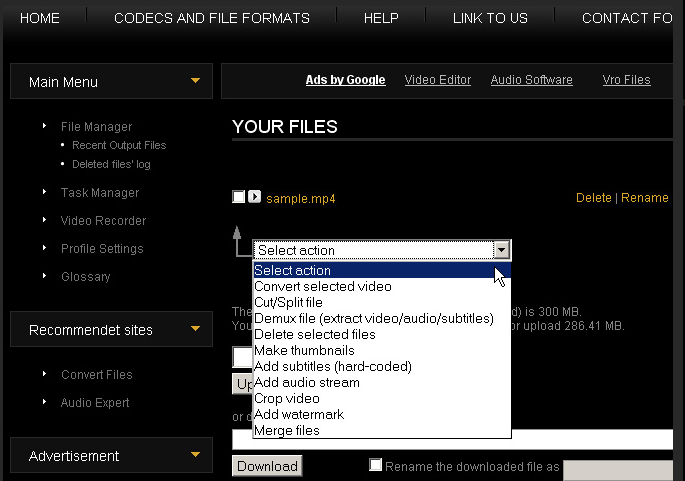Open Video Recorder in Main Menu
Image resolution: width=685 pixels, height=481 pixels.
click(104, 221)
